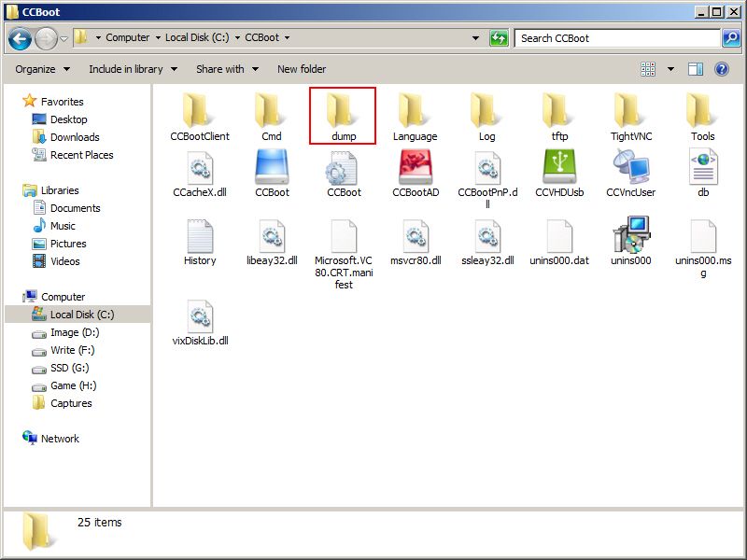Image resolution: width=747 pixels, height=560 pixels.
Task: Open Recent Places in Favorites
Action: [73, 155]
